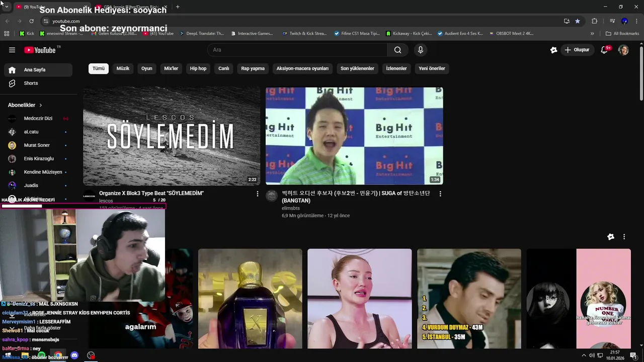Open Chrome from the taskbar
Viewport: 644px width, 362px height.
[x=58, y=355]
